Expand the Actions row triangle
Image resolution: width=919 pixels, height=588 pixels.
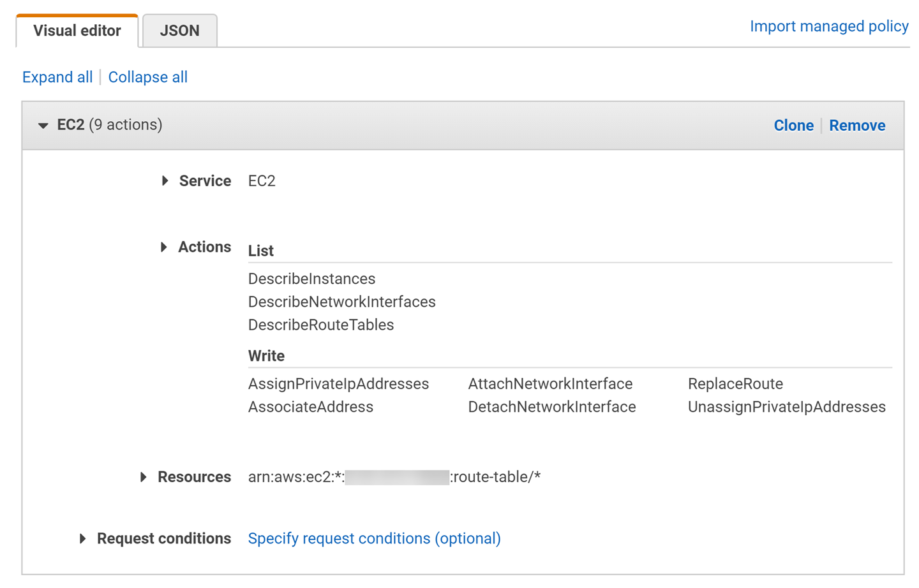click(163, 247)
